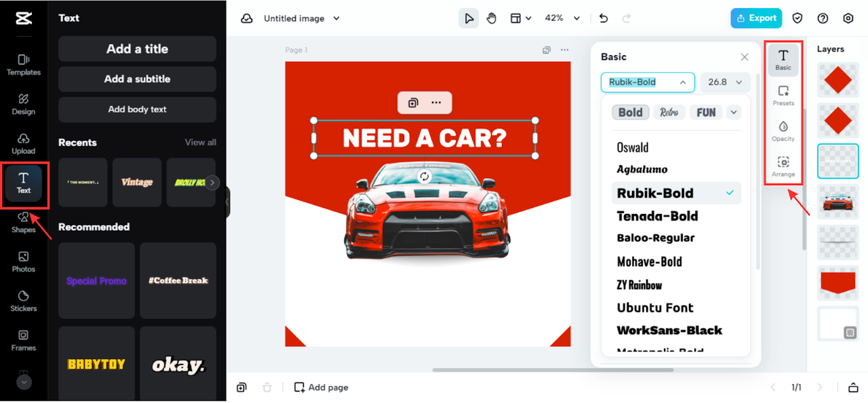This screenshot has height=403, width=868.
Task: Open the Opacity properties tab
Action: click(783, 131)
